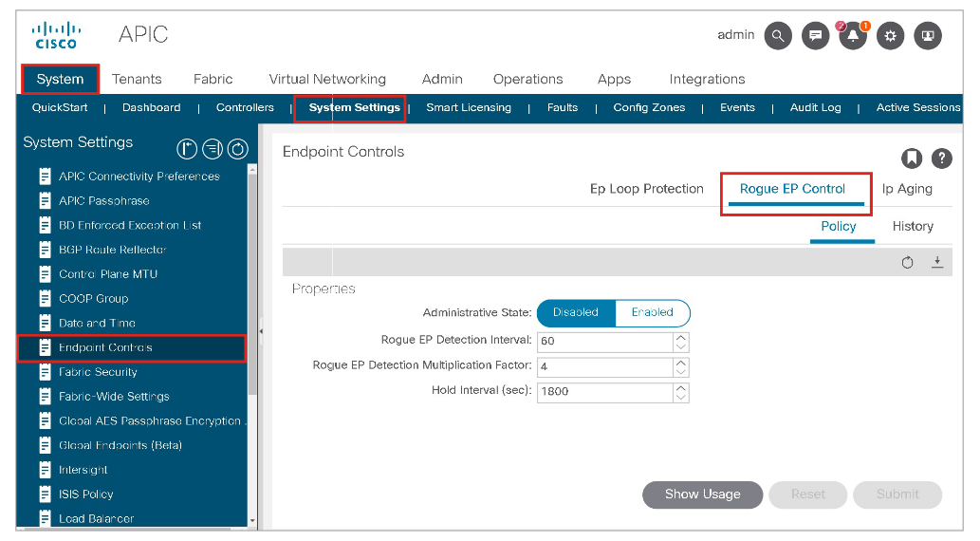
Task: Open the feedback chat bubble icon
Action: point(815,36)
